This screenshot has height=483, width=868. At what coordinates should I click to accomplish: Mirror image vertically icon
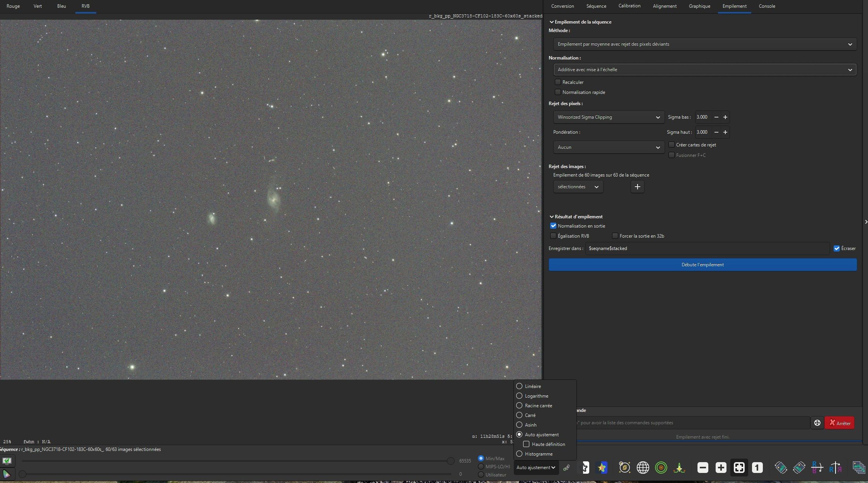point(817,468)
